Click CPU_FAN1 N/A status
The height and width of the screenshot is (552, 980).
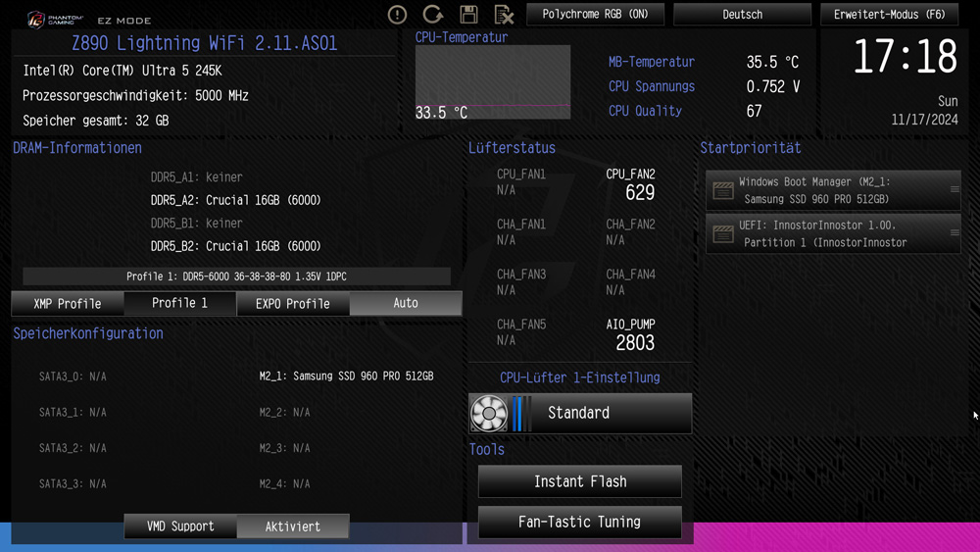click(507, 190)
